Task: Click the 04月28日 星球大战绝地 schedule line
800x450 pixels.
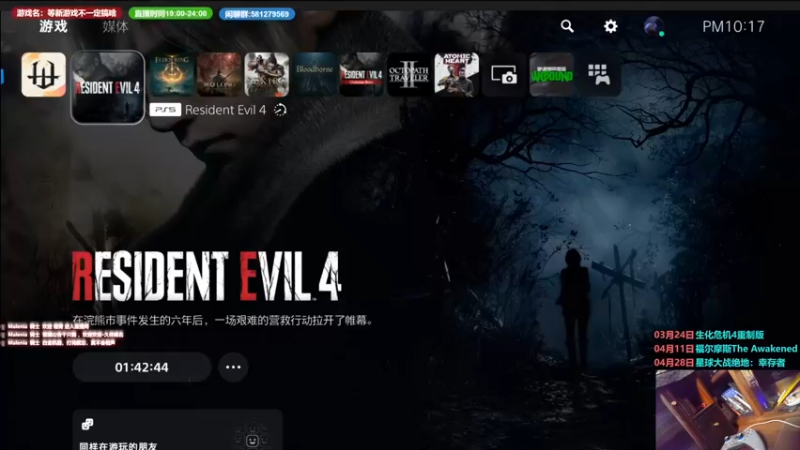Action: point(719,363)
